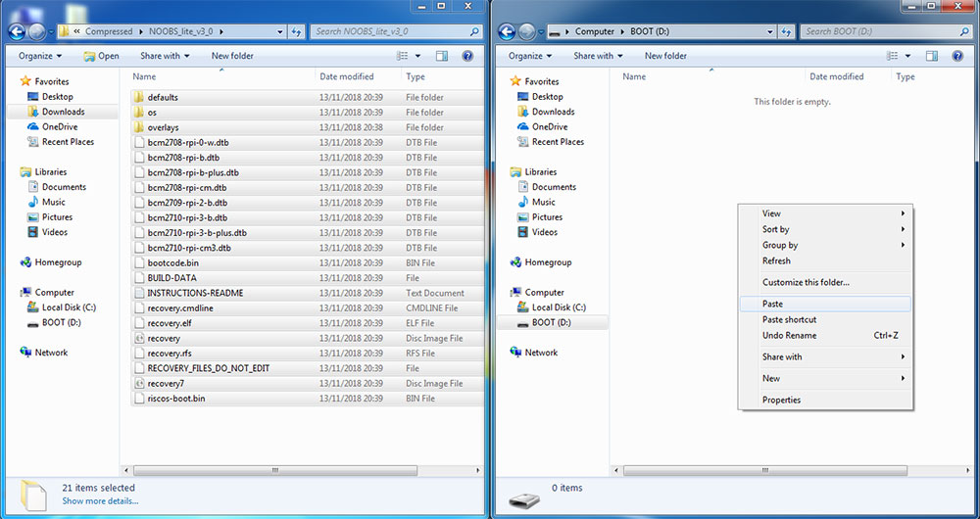Screen dimensions: 980x519
Task: Click Refresh in the context menu
Action: 776,260
